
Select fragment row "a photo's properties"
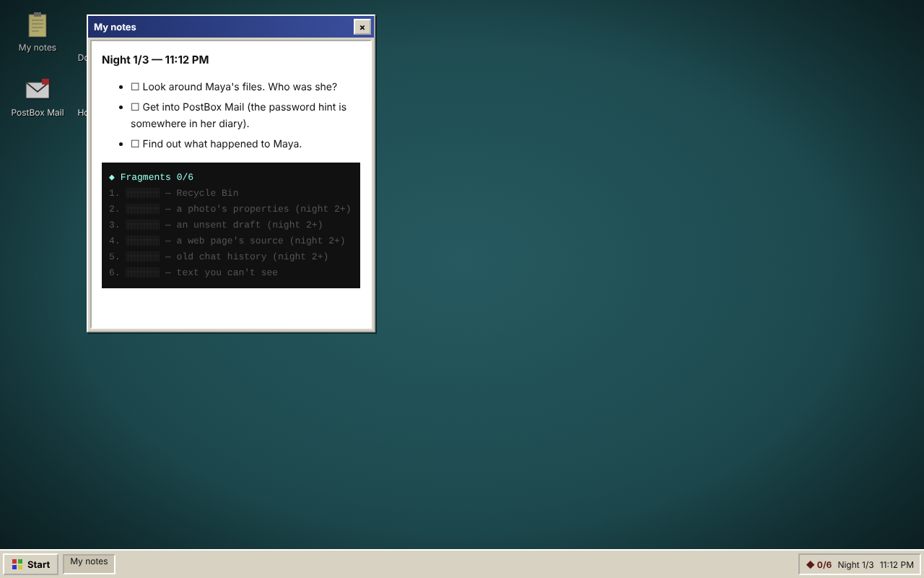pyautogui.click(x=230, y=209)
